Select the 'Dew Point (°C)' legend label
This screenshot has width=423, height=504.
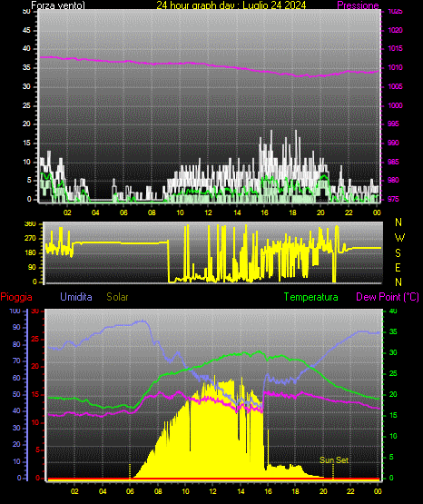(388, 297)
